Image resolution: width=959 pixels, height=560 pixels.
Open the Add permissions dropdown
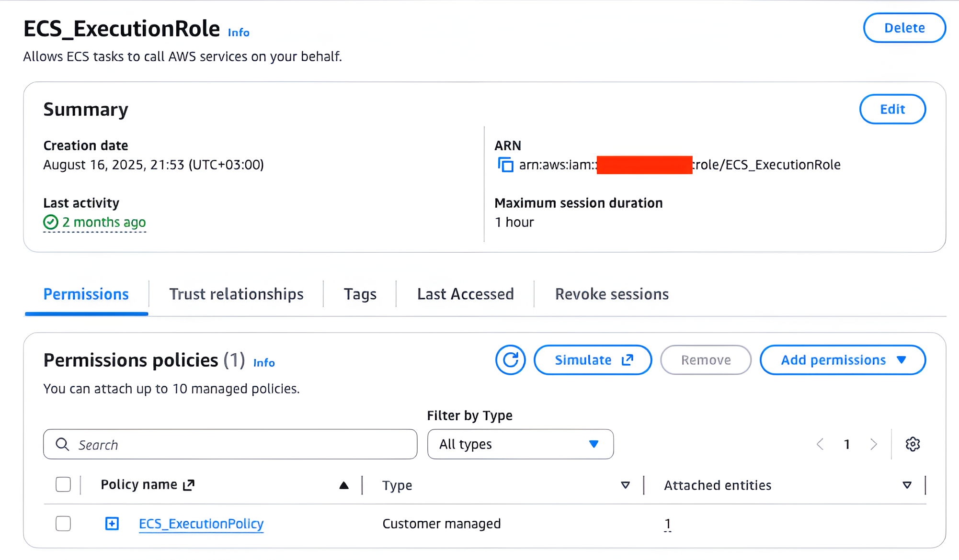coord(842,360)
